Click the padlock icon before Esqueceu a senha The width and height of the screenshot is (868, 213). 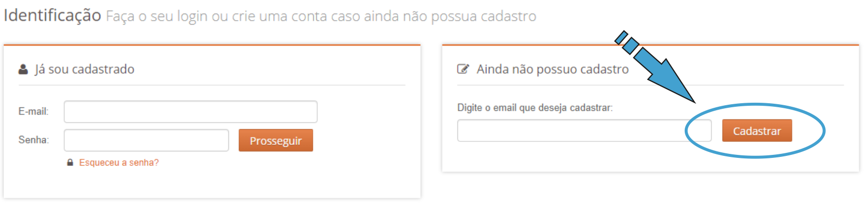(x=70, y=162)
